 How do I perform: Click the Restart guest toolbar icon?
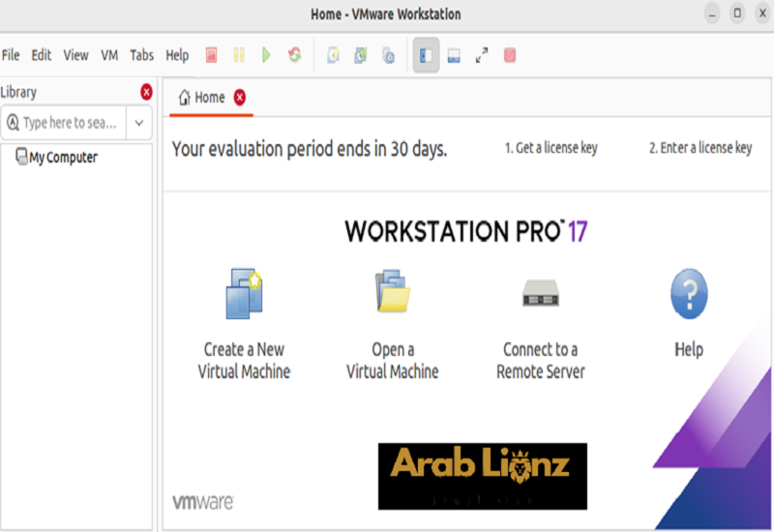(295, 54)
